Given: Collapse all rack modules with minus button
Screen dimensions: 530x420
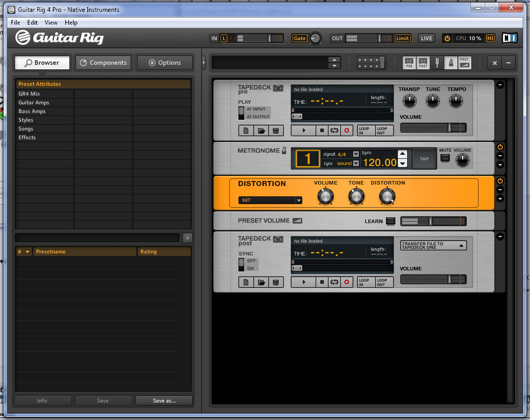Looking at the screenshot, I should pyautogui.click(x=508, y=63).
